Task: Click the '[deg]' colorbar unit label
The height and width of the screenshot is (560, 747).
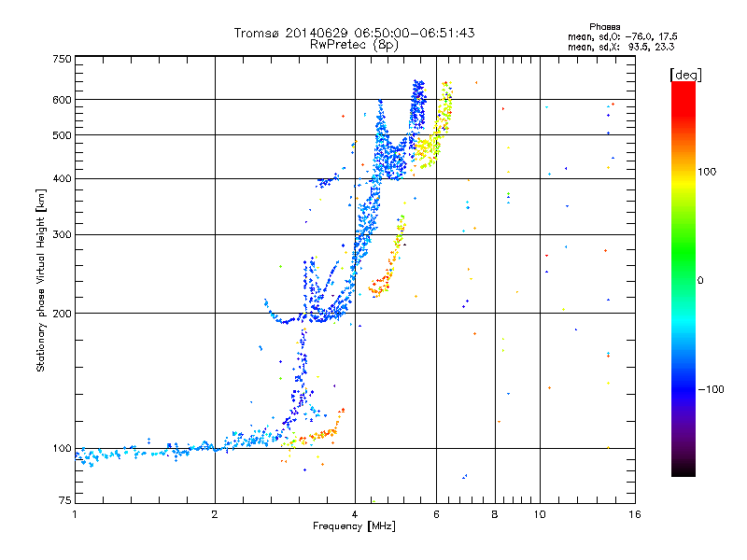Action: click(x=685, y=75)
